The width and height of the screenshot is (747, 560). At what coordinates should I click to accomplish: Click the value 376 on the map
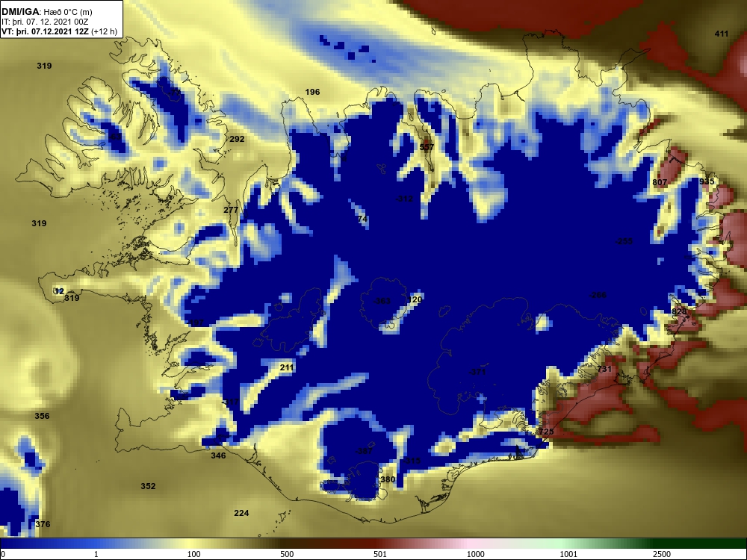[43, 524]
